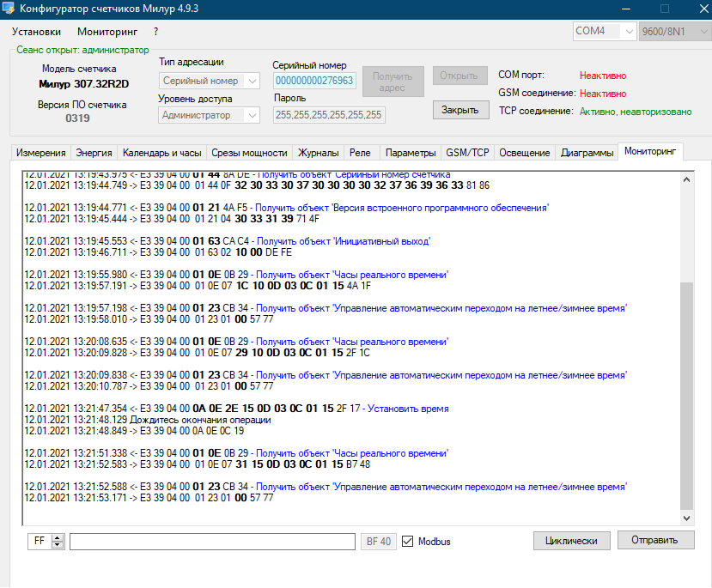Click the 'Милур 307.32R2D' model label
The image size is (712, 588).
[x=84, y=84]
